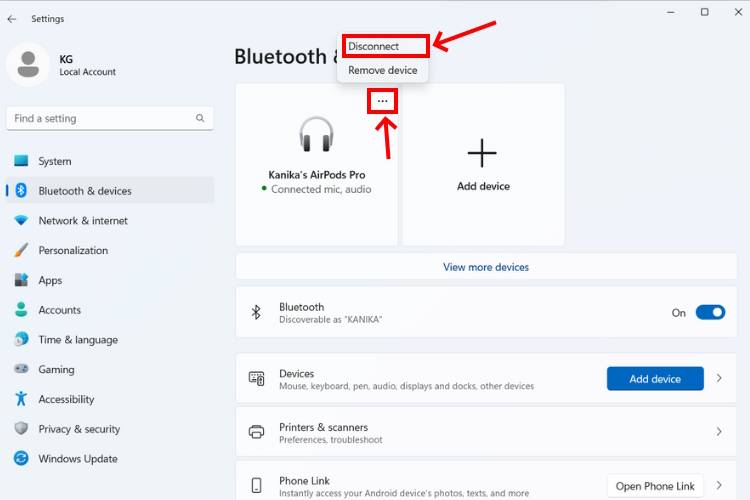The width and height of the screenshot is (750, 500).
Task: Click the search magnifier icon
Action: pyautogui.click(x=200, y=118)
